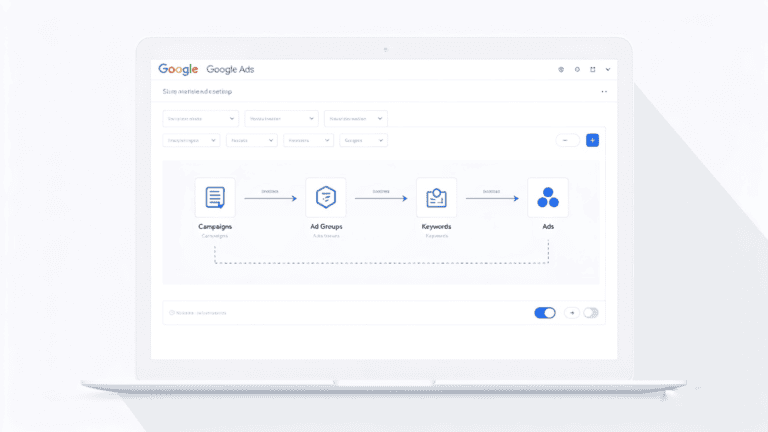
Task: Open the last dropdown in the lower filter row
Action: pyautogui.click(x=363, y=141)
